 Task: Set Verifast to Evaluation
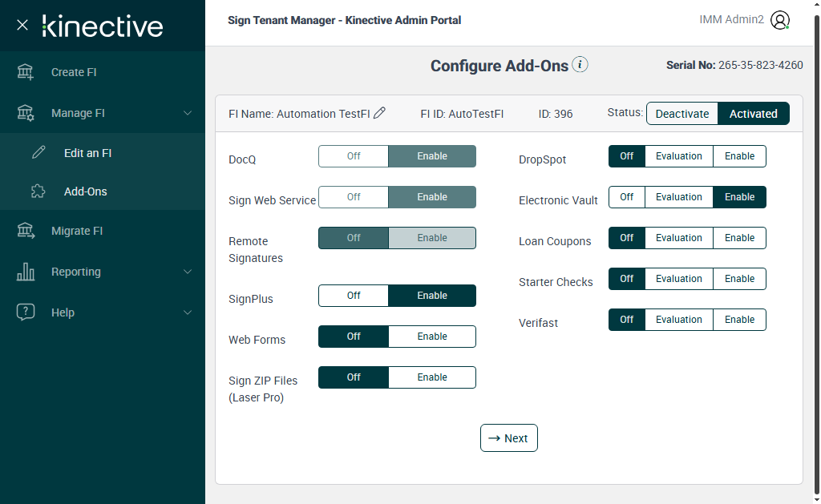[x=679, y=319]
